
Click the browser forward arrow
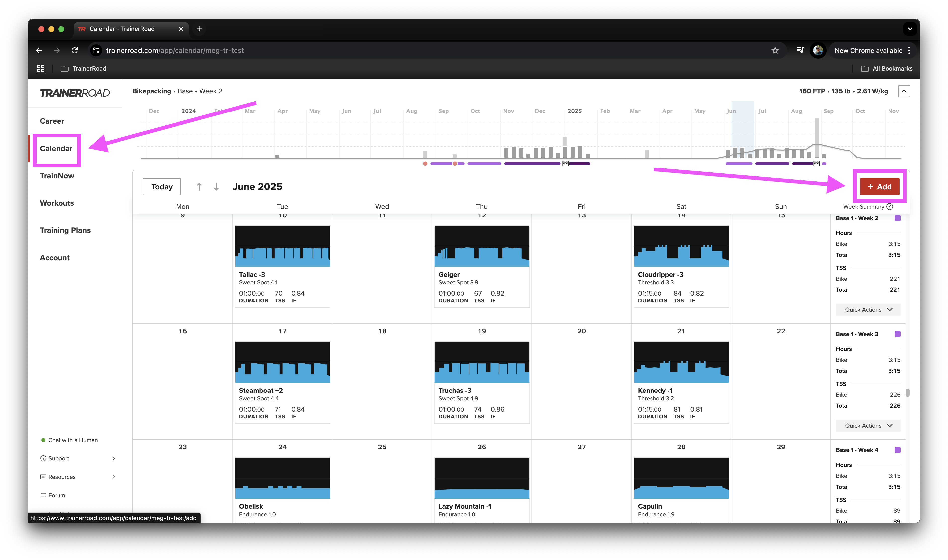pyautogui.click(x=57, y=50)
